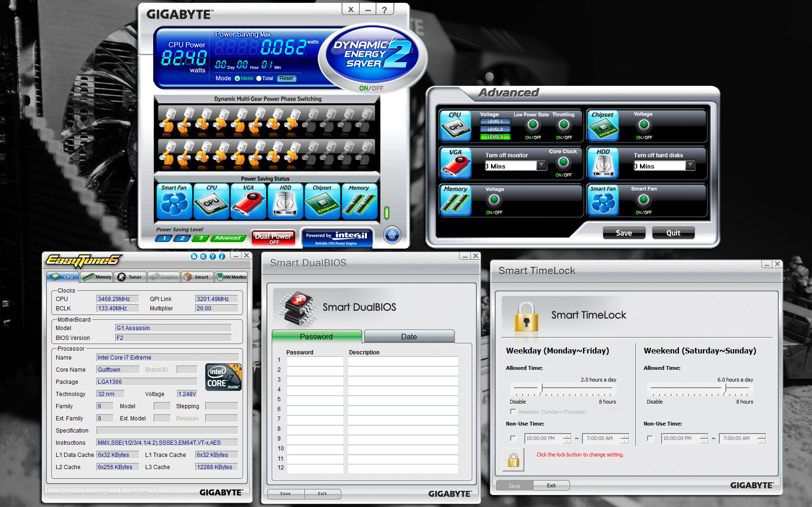Click Exit in Smart TimeLock window

point(551,485)
